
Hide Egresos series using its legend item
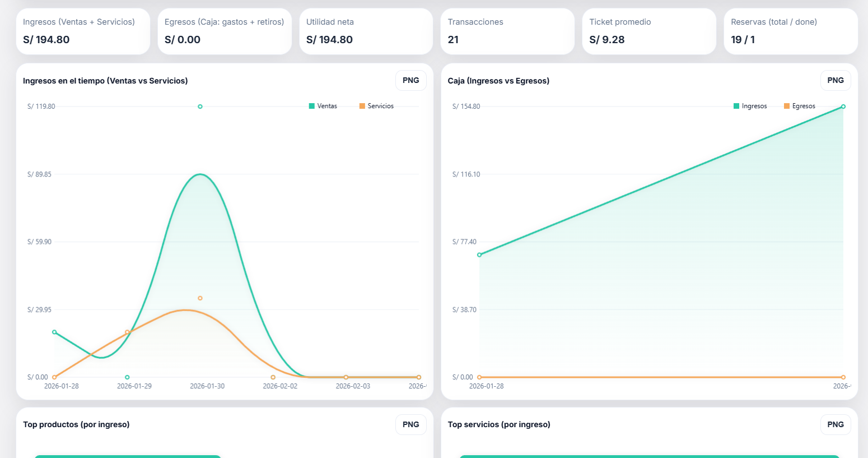tap(801, 105)
